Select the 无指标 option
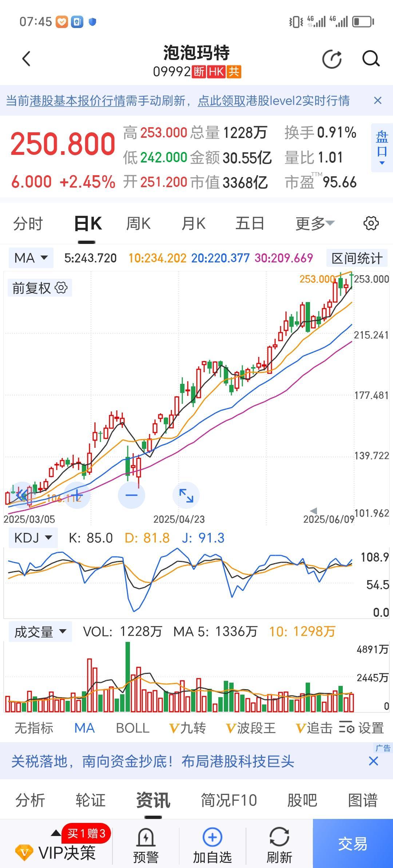 pos(34,728)
